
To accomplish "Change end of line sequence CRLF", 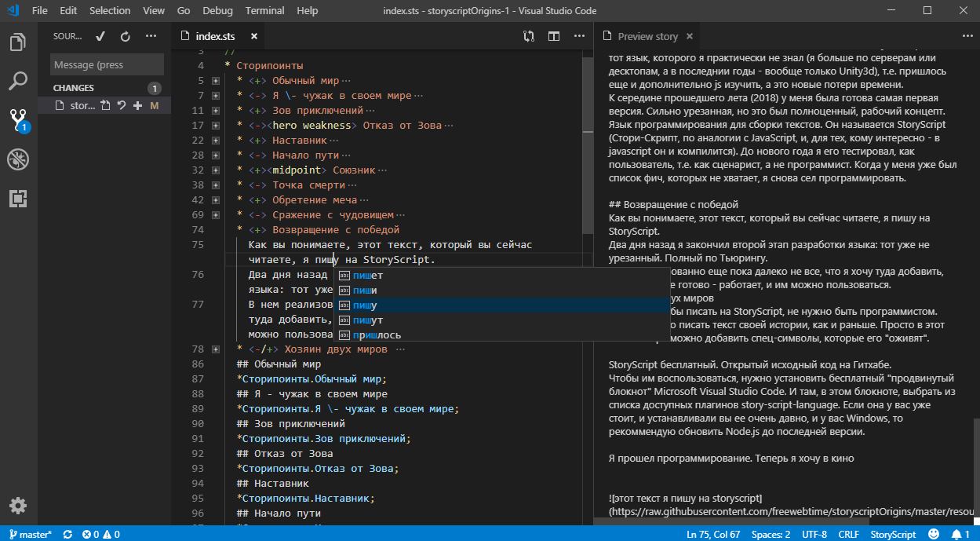I will coord(848,534).
